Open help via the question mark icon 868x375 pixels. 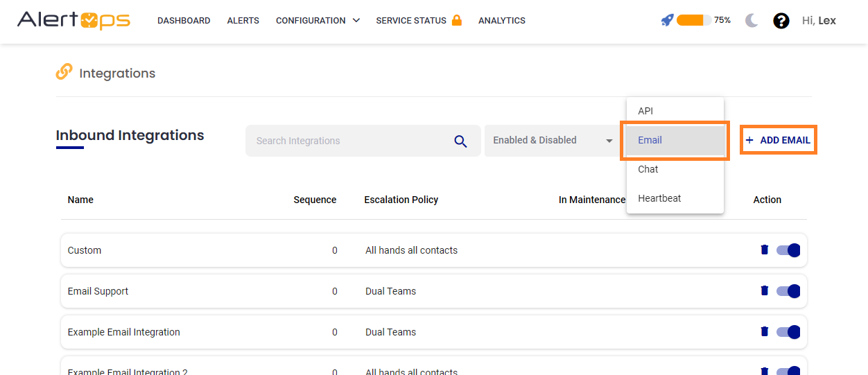click(781, 21)
